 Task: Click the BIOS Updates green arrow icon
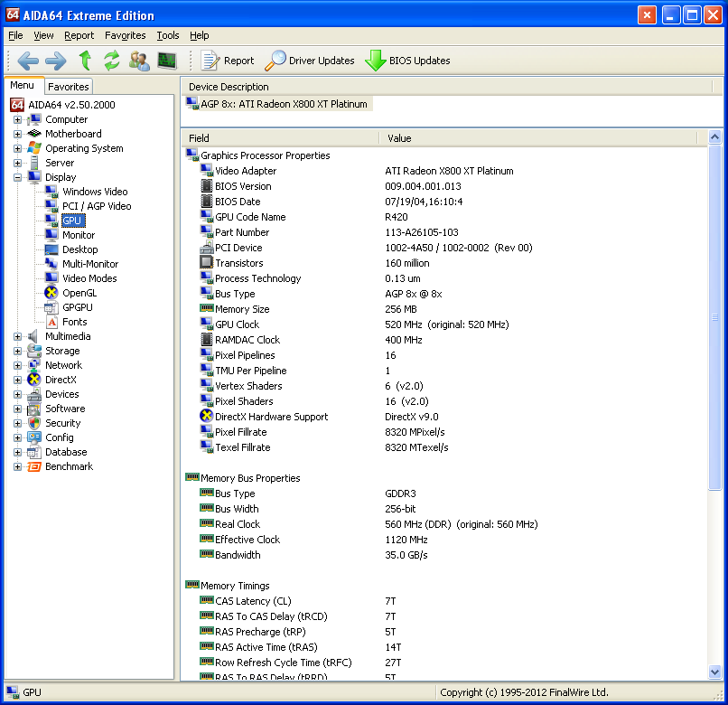point(375,61)
